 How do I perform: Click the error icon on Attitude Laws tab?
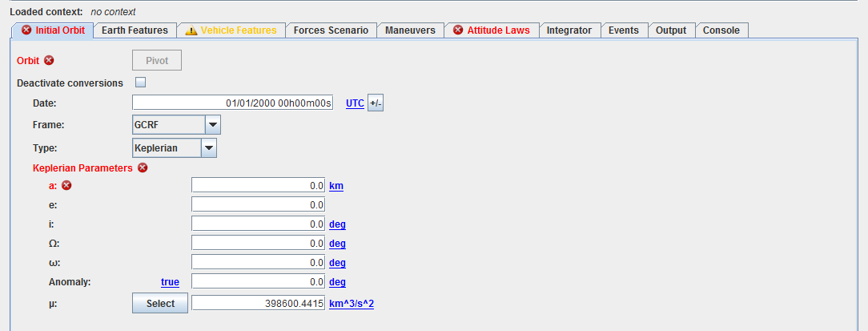458,30
